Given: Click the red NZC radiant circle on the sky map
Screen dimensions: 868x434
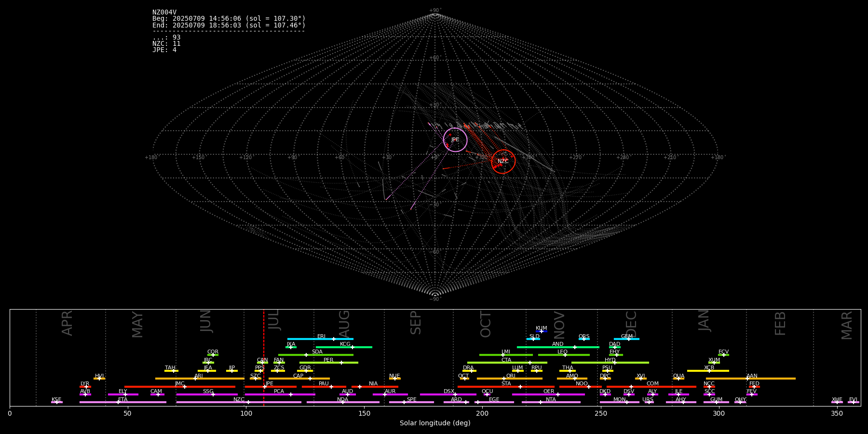Looking at the screenshot, I should tap(503, 162).
